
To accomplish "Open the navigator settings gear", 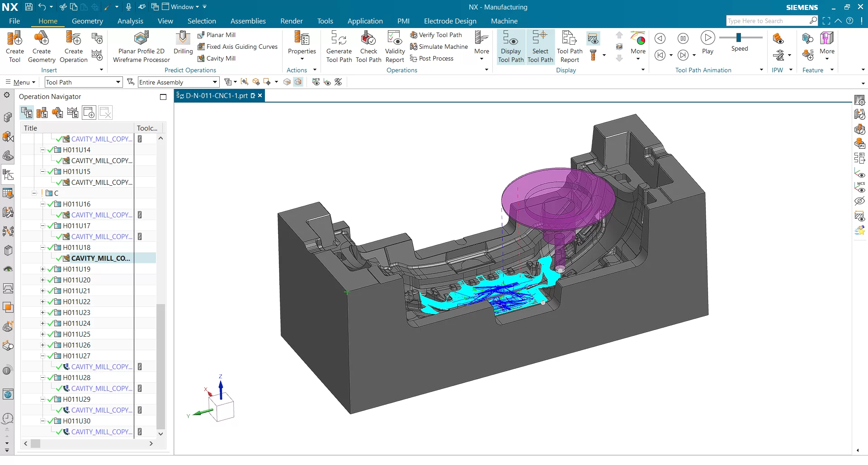I will (x=7, y=95).
